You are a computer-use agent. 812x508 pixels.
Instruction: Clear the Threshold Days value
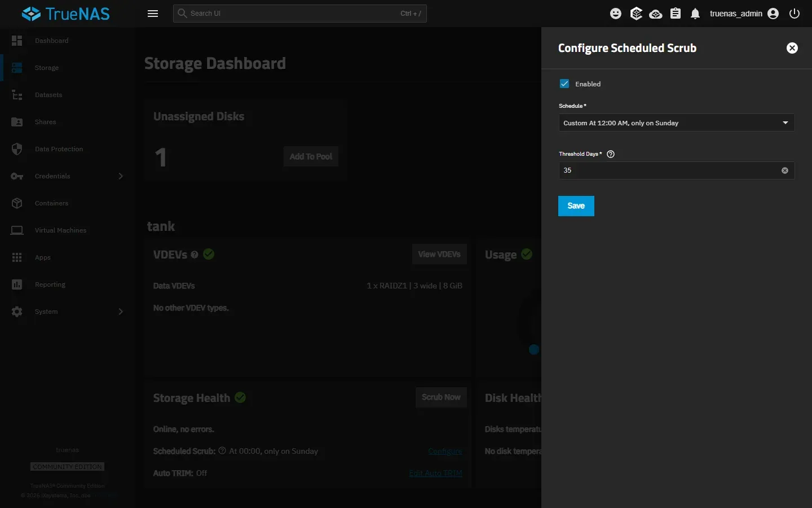click(x=785, y=170)
